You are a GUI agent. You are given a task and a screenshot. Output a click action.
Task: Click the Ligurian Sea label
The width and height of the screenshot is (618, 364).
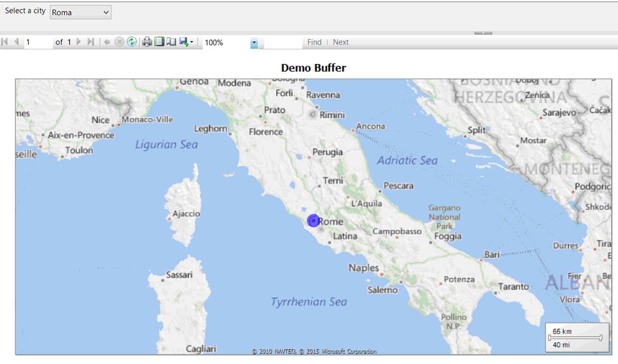pyautogui.click(x=166, y=144)
